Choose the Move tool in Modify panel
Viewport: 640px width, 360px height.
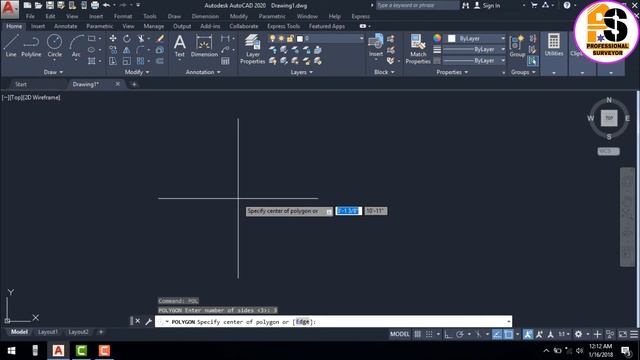coord(113,38)
